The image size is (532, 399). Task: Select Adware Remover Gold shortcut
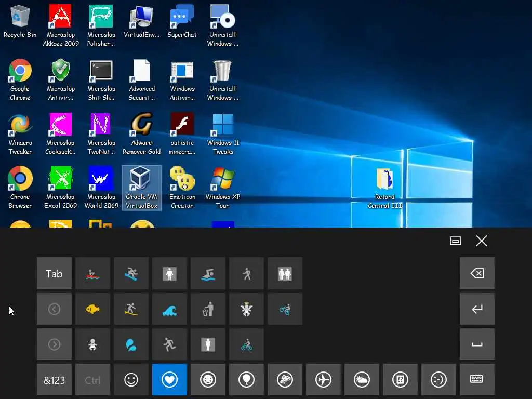tap(141, 134)
